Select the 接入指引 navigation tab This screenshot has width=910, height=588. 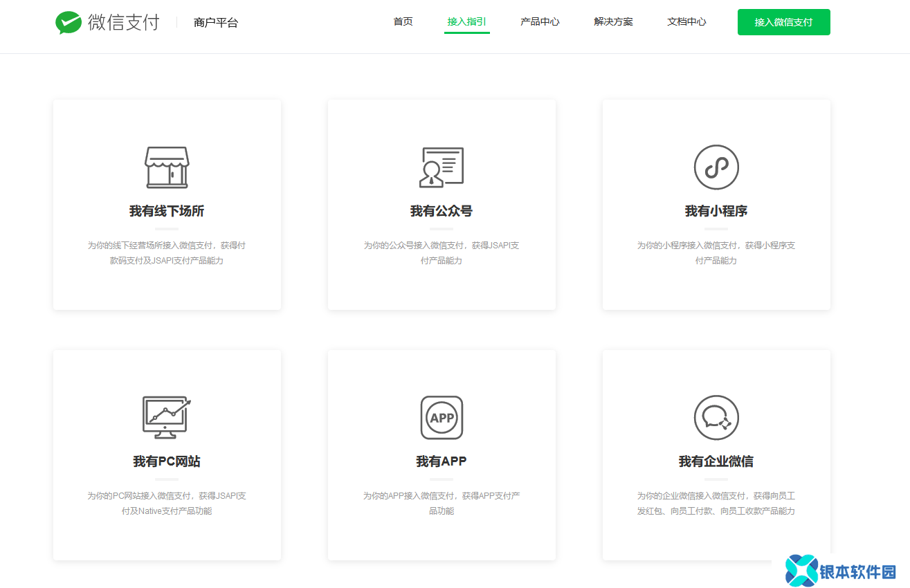[x=466, y=21]
